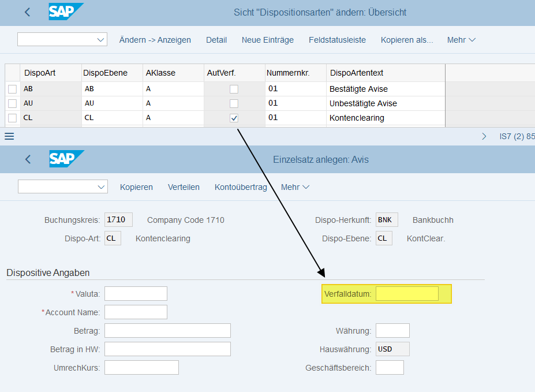The image size is (535, 392).
Task: Click Feldstatusleiste toolbar item
Action: coord(337,40)
